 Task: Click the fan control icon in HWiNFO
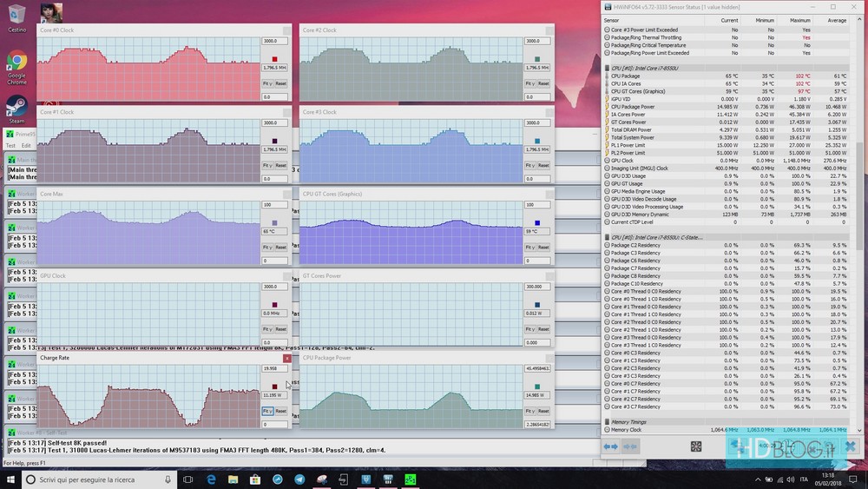pyautogui.click(x=695, y=446)
